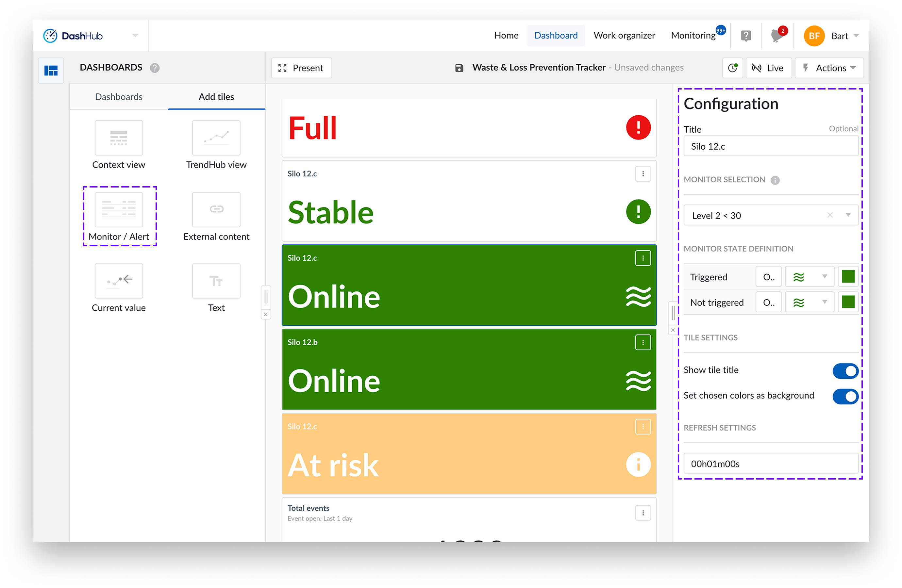This screenshot has width=902, height=588.
Task: Add a Context view tile
Action: coord(119,138)
